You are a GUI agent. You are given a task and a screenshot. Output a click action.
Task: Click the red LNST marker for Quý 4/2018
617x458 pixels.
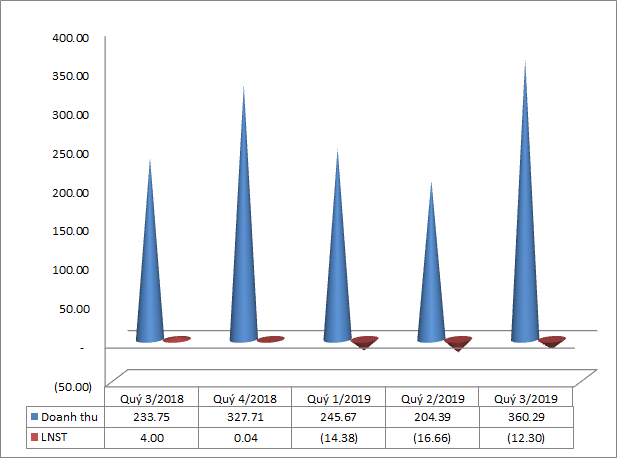click(x=271, y=339)
